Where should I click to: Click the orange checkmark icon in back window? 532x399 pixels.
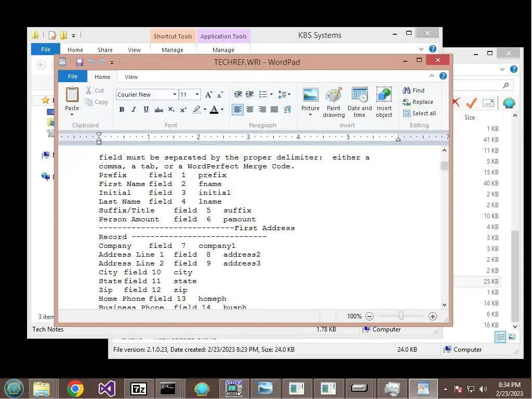[471, 102]
